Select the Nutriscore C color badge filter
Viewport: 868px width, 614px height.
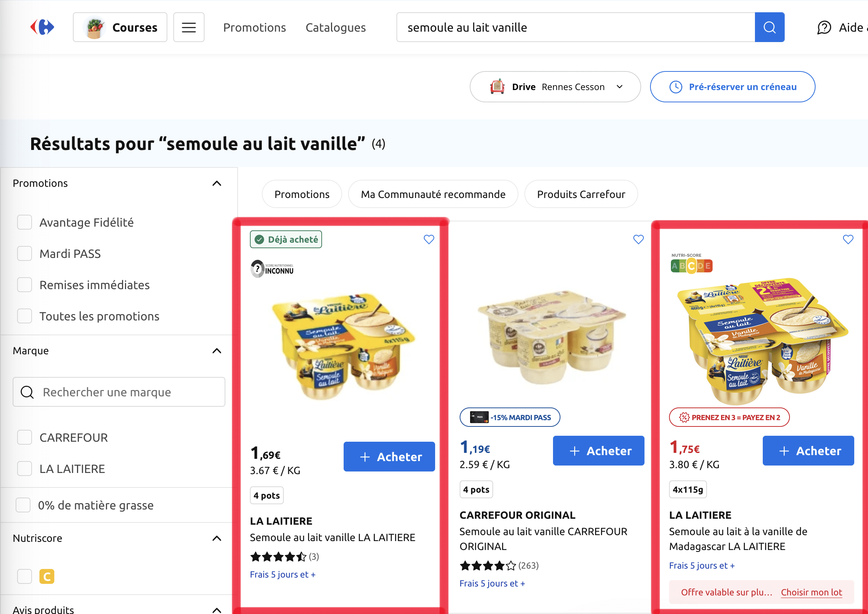coord(47,576)
